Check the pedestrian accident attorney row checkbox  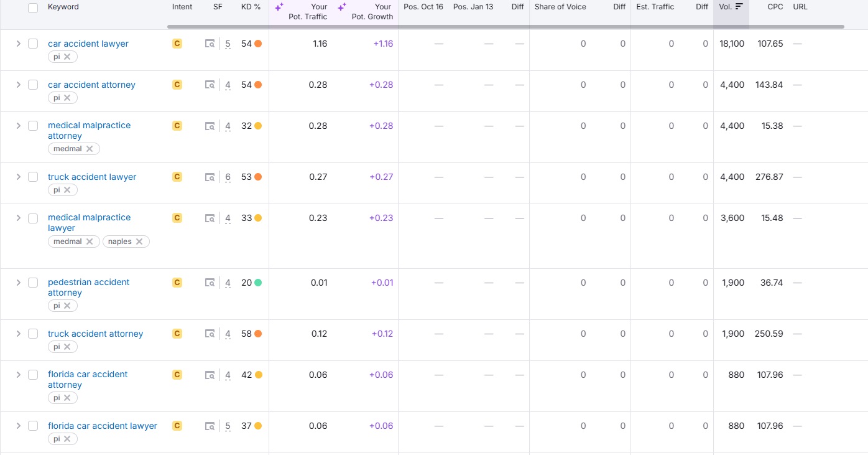[33, 283]
